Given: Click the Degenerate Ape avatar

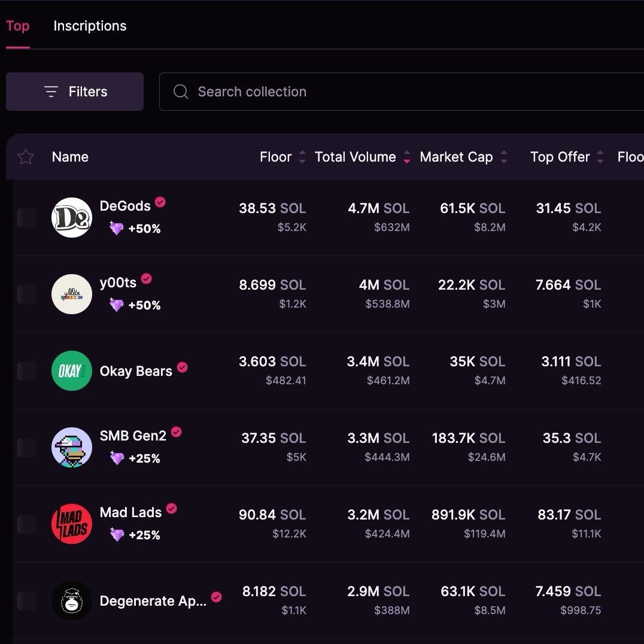Looking at the screenshot, I should (x=72, y=600).
